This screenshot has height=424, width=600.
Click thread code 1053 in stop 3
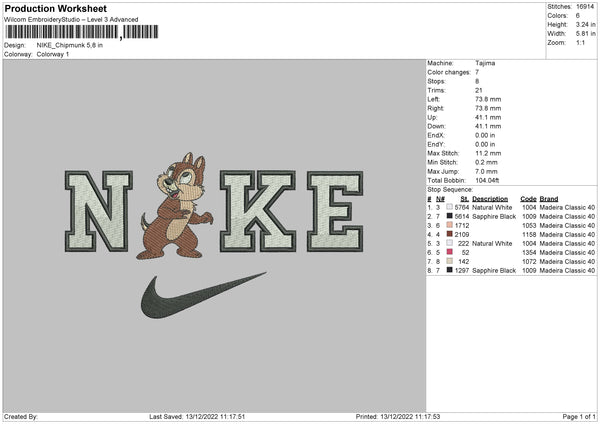[529, 226]
